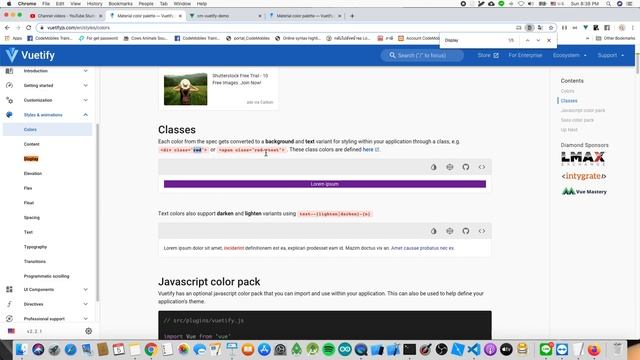Open the Window menu in menu bar
640x360 pixels.
tap(182, 4)
